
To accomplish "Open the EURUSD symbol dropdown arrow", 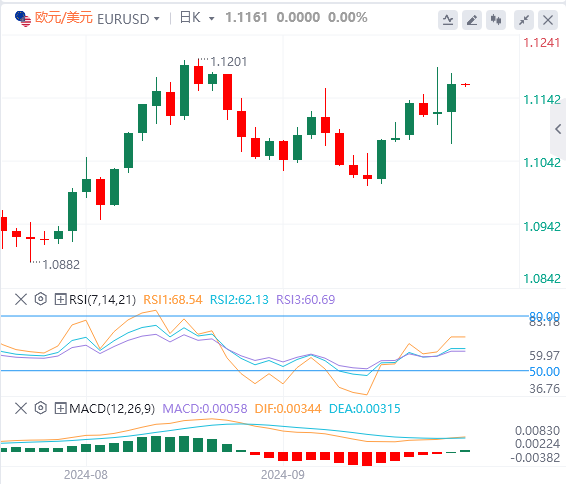I will [157, 19].
